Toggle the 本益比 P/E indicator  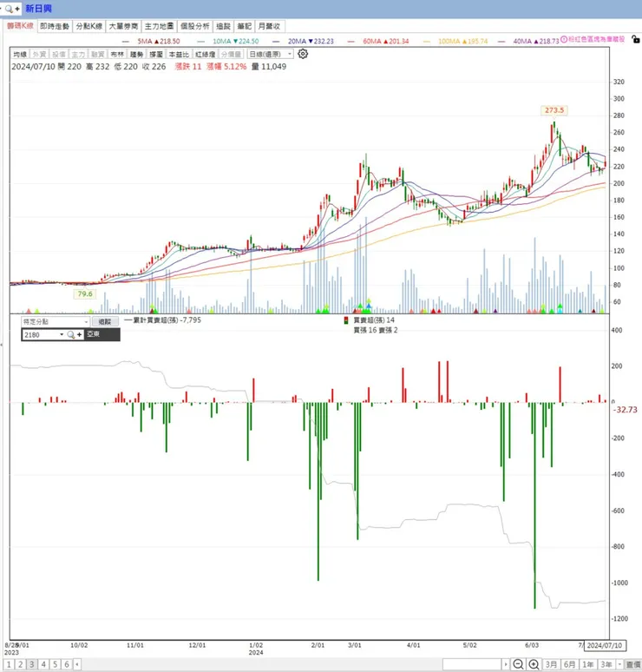179,54
